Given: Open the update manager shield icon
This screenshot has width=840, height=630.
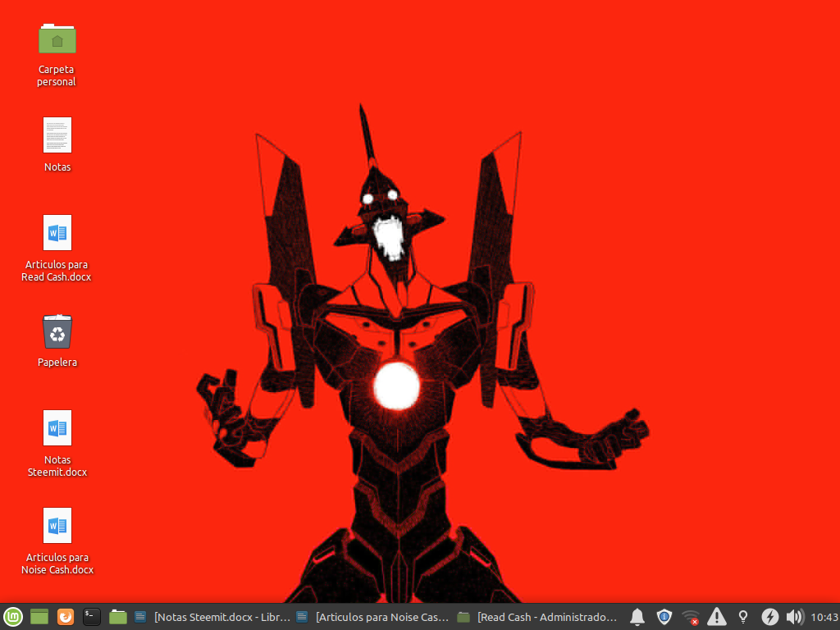Looking at the screenshot, I should tap(664, 617).
